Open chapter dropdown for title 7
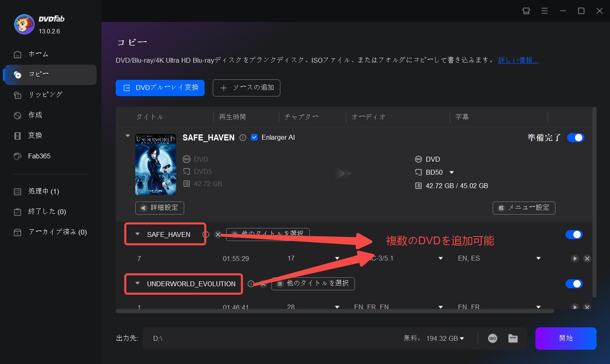 pos(337,259)
